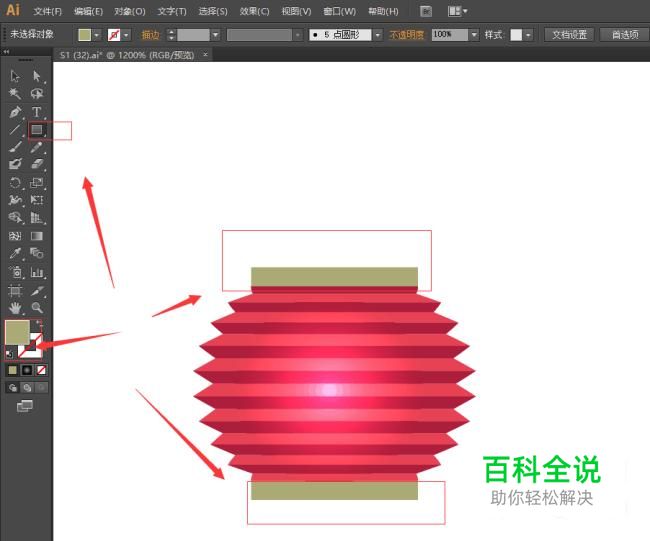Select the Slice tool
This screenshot has height=541, width=650.
click(37, 291)
